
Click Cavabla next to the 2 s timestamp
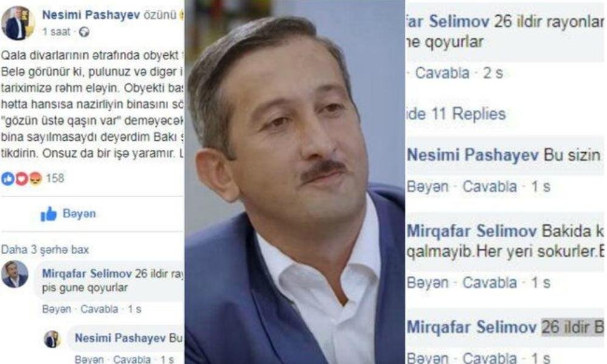(x=442, y=73)
